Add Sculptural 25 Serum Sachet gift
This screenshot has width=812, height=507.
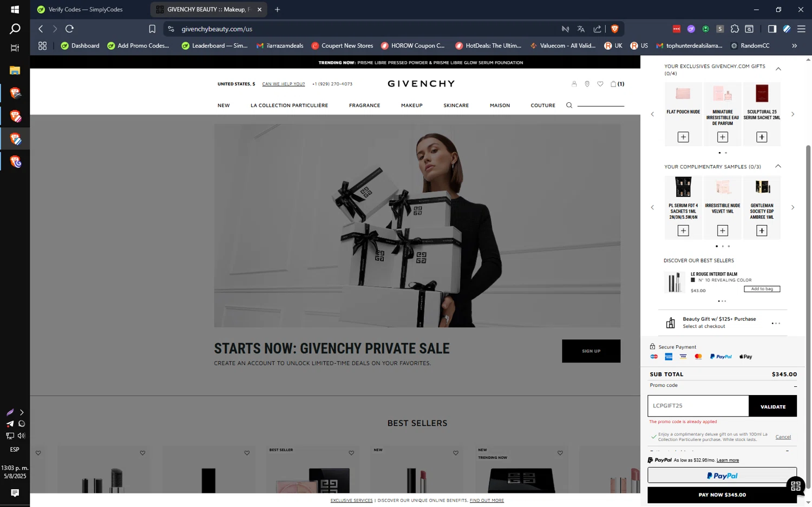click(762, 137)
